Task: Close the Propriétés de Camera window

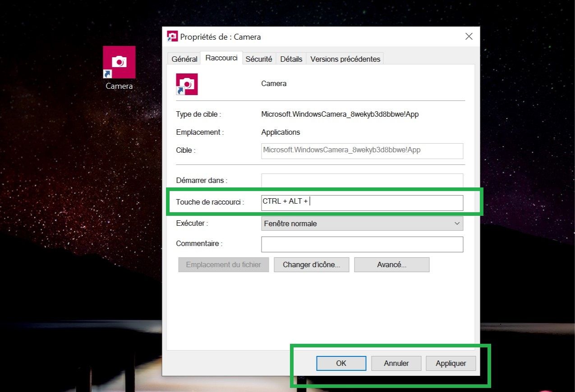Action: [469, 36]
